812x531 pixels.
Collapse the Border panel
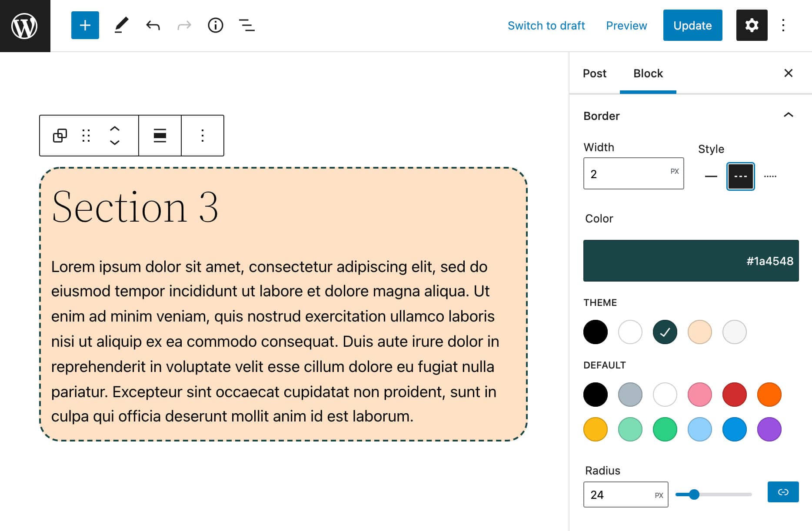click(788, 115)
